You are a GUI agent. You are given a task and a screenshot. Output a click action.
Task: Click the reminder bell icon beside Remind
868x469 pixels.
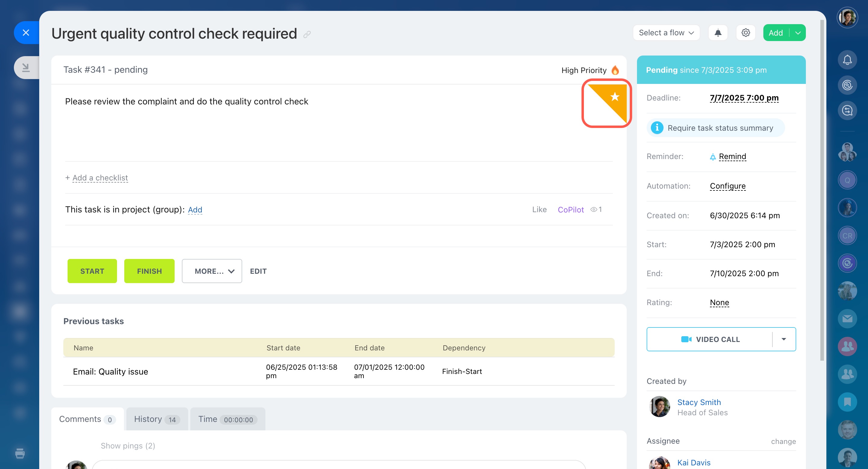(x=713, y=157)
